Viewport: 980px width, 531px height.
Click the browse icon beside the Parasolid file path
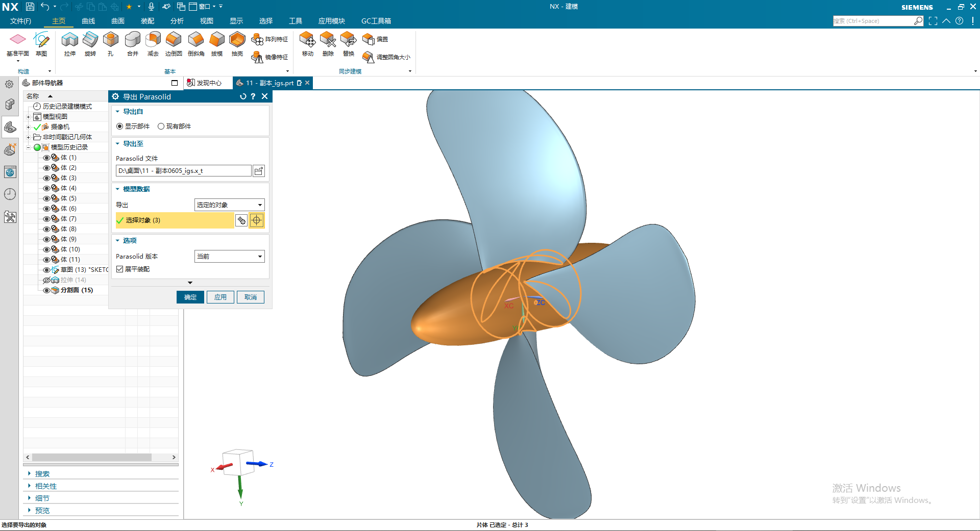[259, 171]
